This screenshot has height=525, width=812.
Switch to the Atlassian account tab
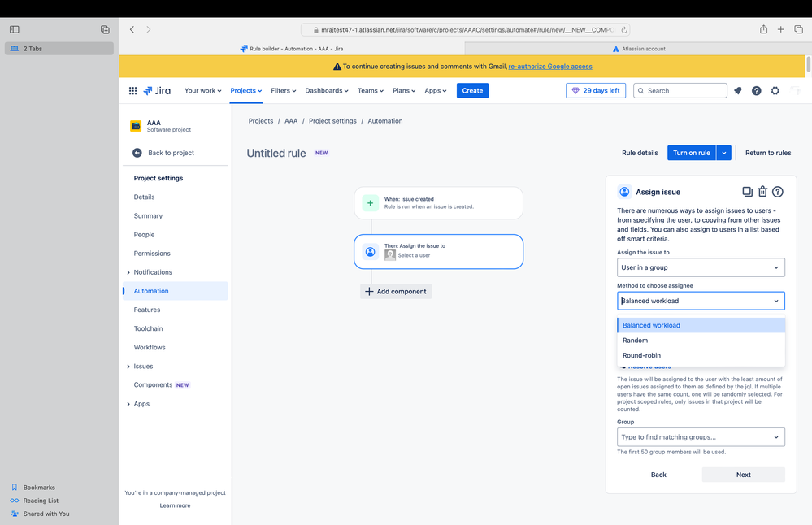click(638, 49)
